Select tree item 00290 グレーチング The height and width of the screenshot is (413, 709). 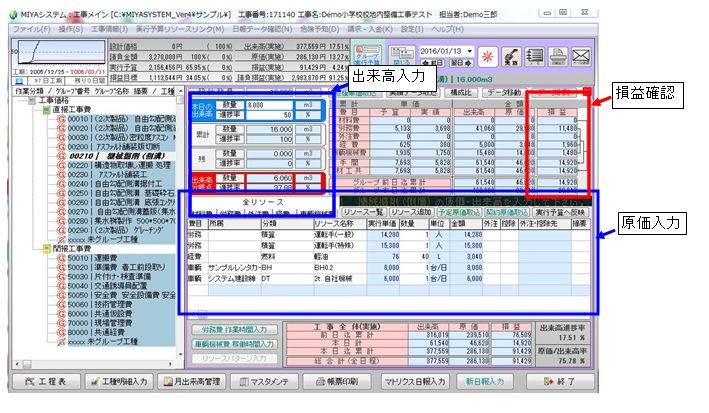121,230
